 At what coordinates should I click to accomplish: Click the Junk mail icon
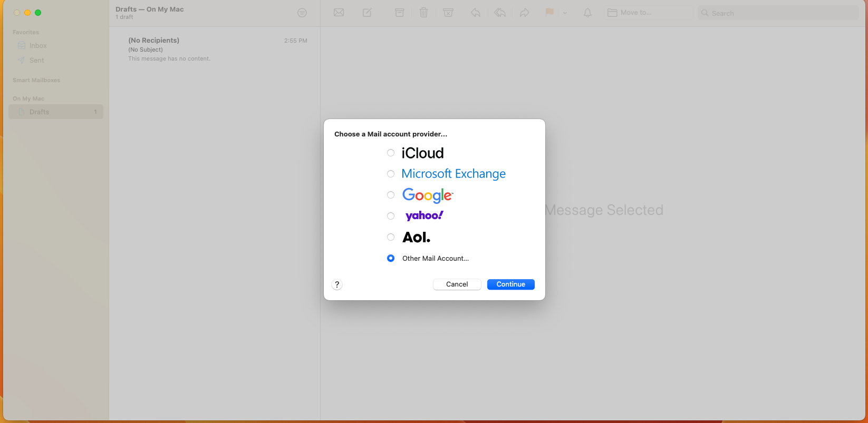[x=448, y=13]
